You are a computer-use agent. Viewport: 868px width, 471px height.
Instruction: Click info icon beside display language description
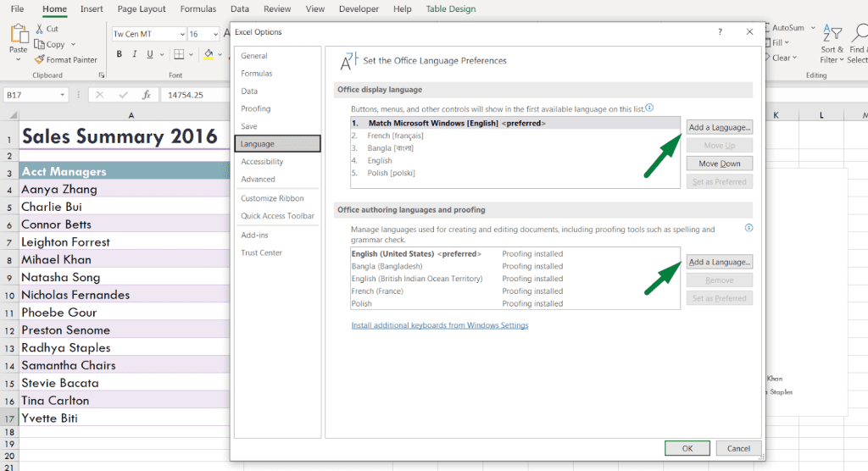(x=649, y=108)
